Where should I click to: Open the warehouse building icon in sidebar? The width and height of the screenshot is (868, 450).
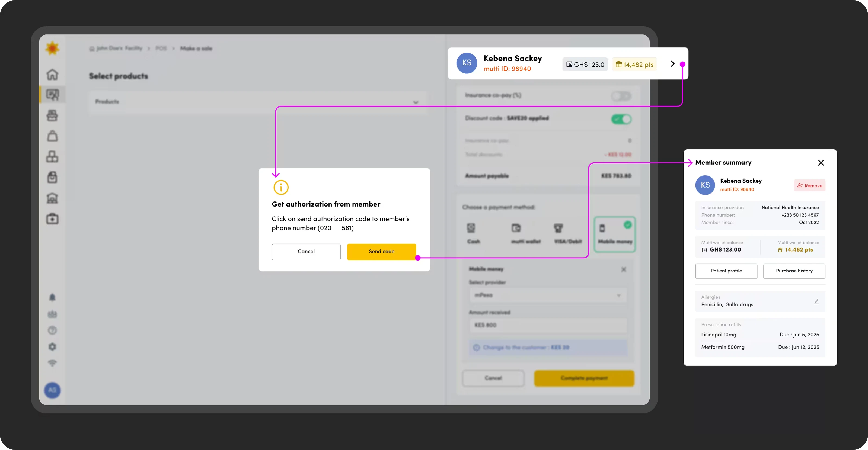coord(52,198)
